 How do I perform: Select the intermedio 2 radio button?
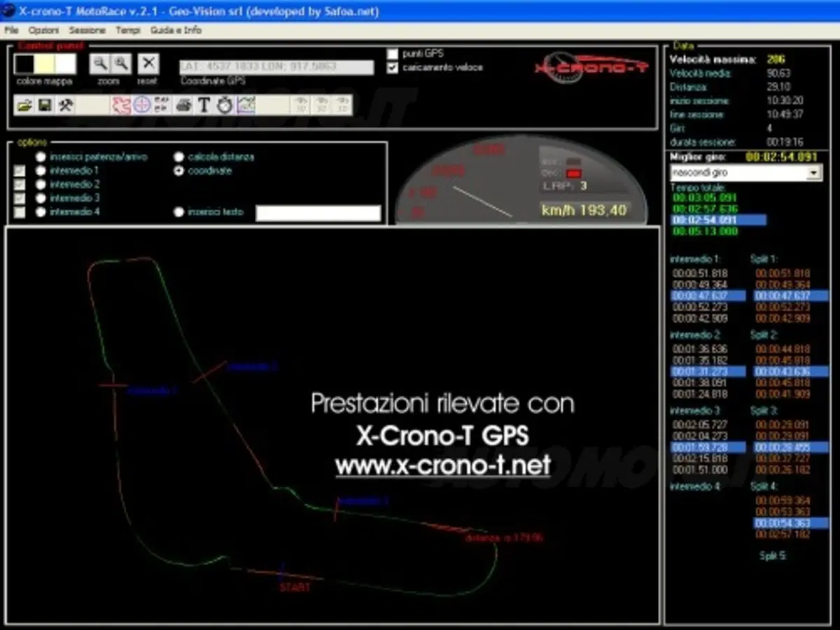(x=41, y=185)
